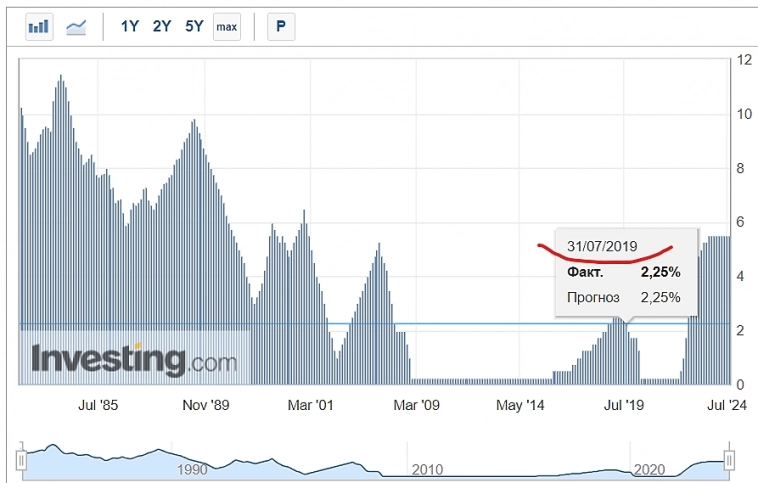
Task: Switch to the bar chart view icon
Action: tap(39, 27)
